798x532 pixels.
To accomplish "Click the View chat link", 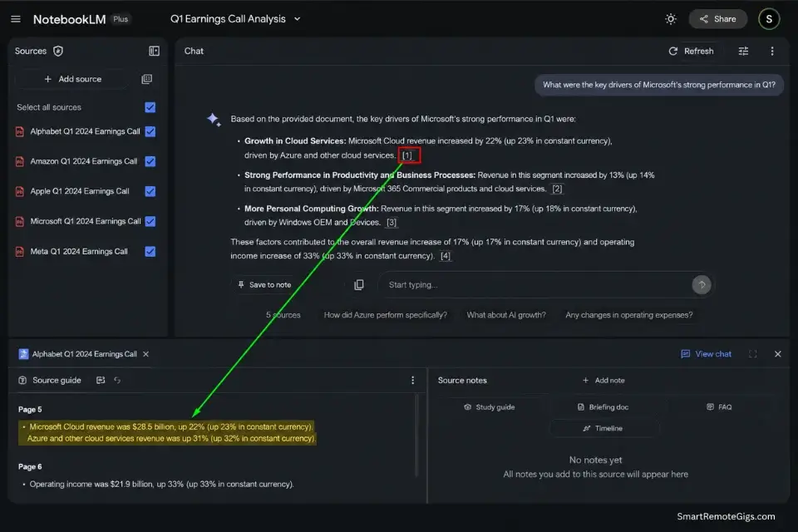I will tap(707, 354).
